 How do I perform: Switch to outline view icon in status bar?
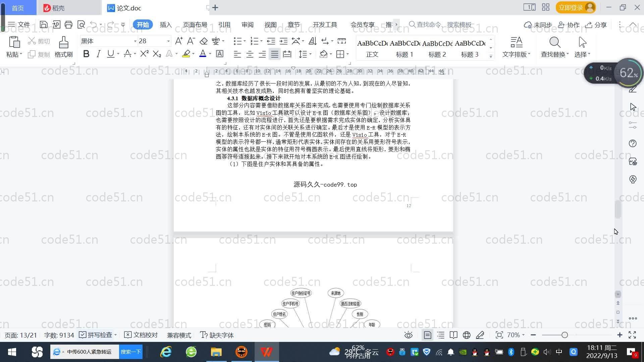(x=441, y=335)
